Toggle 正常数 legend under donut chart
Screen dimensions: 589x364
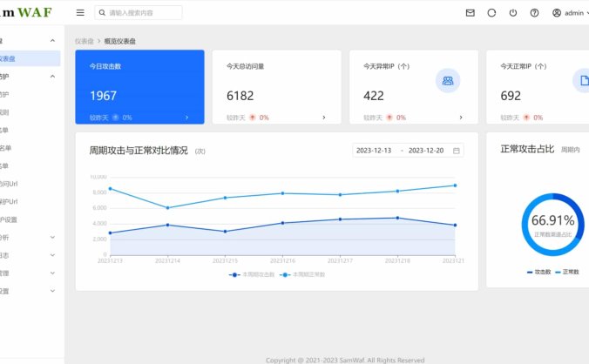tap(567, 272)
